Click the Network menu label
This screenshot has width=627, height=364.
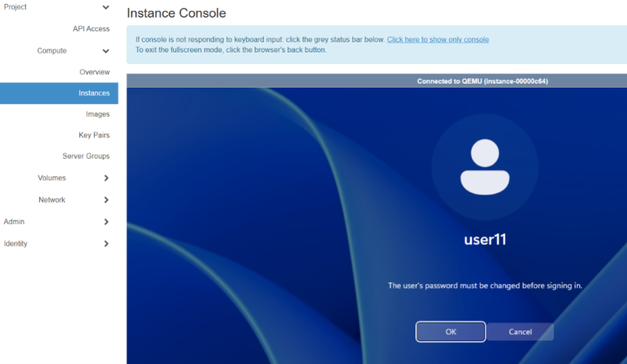point(52,200)
